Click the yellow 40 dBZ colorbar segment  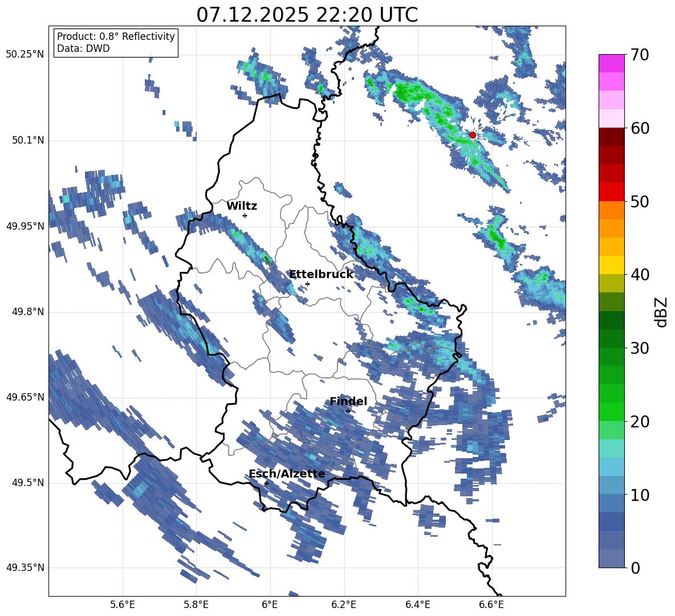(612, 265)
